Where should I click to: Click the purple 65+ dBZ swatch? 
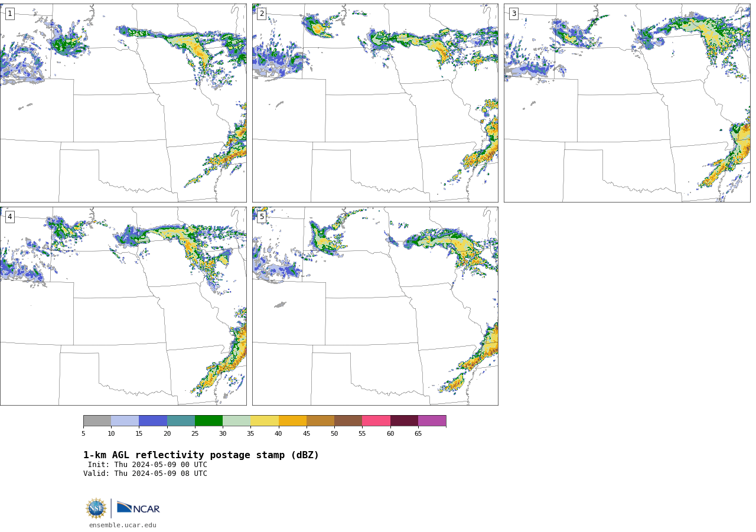tap(432, 420)
